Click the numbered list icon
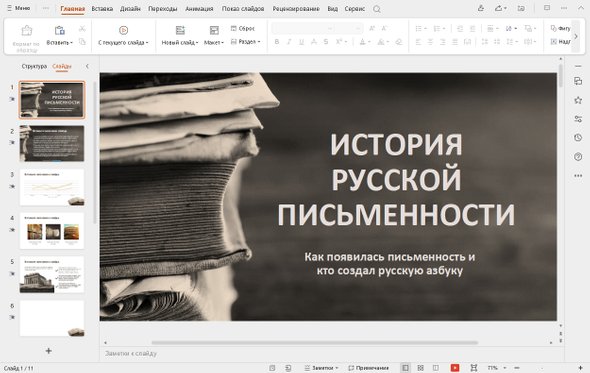This screenshot has height=373, width=590. (x=437, y=29)
